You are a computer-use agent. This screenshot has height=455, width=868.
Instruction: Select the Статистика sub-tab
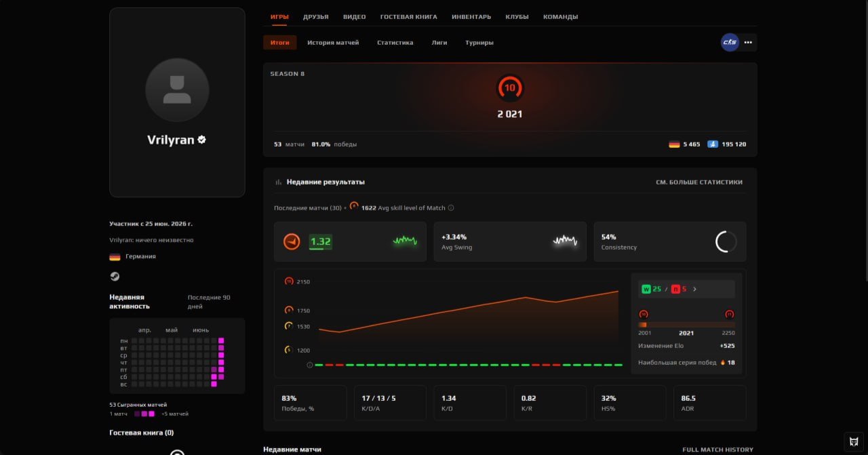click(x=395, y=43)
